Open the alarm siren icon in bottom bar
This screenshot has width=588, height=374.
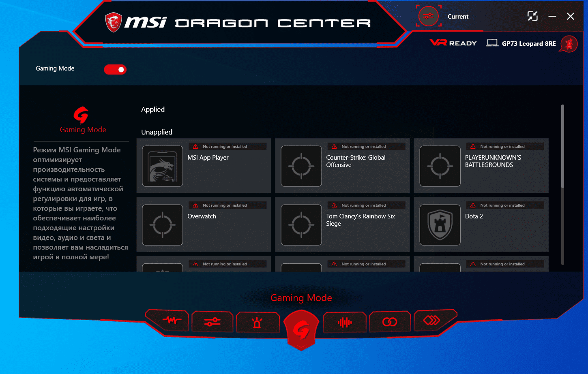258,323
